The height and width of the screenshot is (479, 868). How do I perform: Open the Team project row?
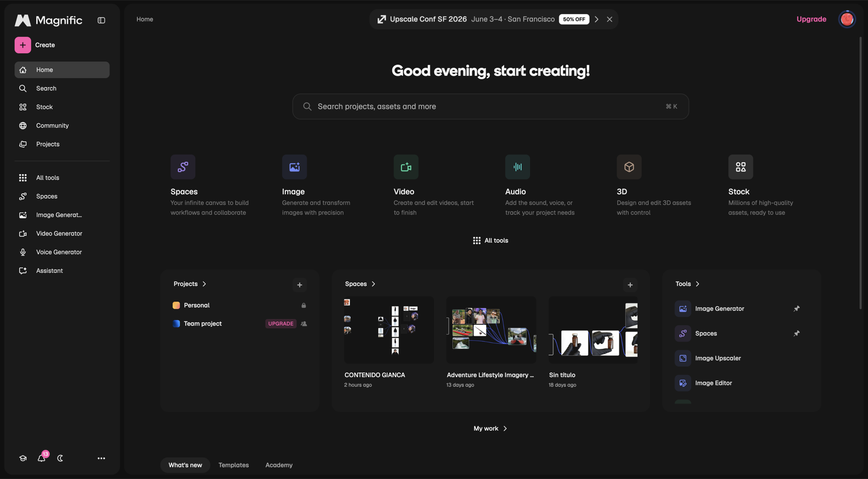click(239, 324)
